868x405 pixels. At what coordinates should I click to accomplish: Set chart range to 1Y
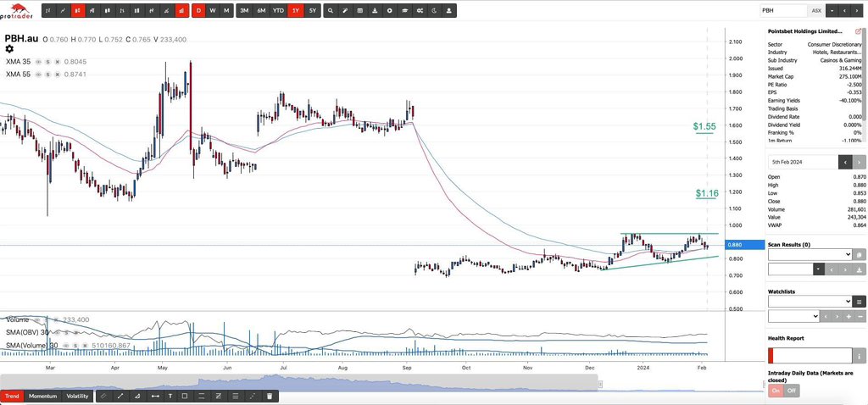pos(296,10)
